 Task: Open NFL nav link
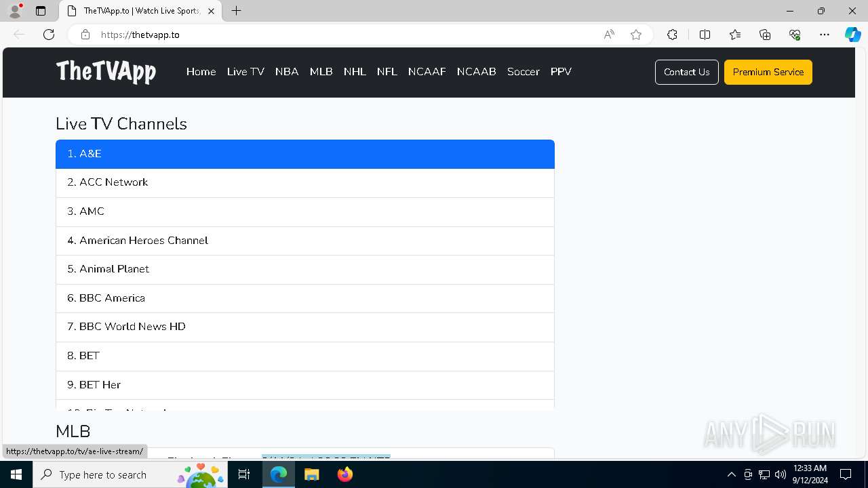pyautogui.click(x=387, y=72)
